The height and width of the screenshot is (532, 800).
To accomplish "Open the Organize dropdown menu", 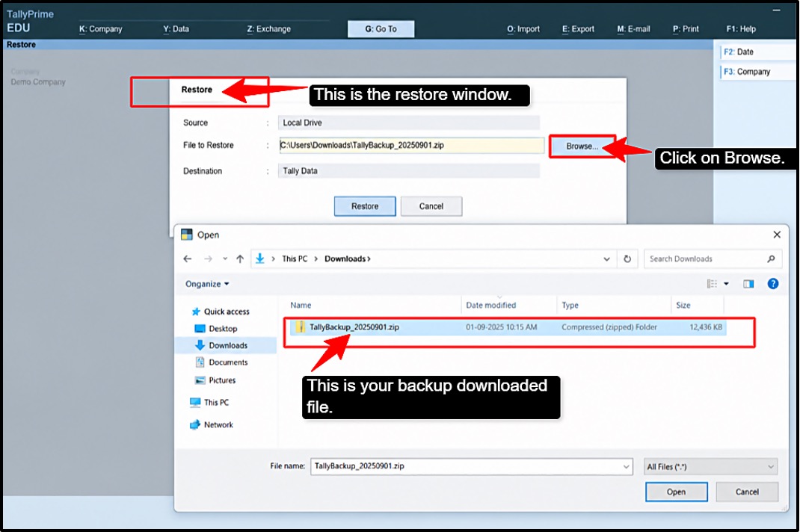I will tap(207, 284).
